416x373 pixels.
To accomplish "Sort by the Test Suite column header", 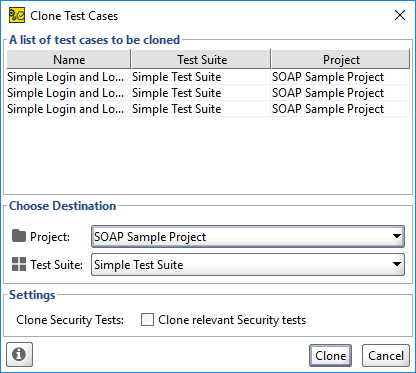I will tap(201, 59).
